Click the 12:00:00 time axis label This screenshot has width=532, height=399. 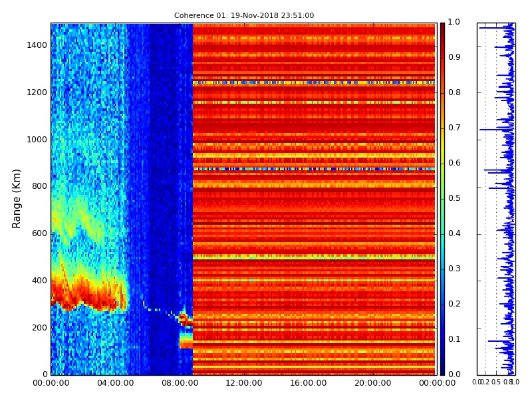point(244,384)
